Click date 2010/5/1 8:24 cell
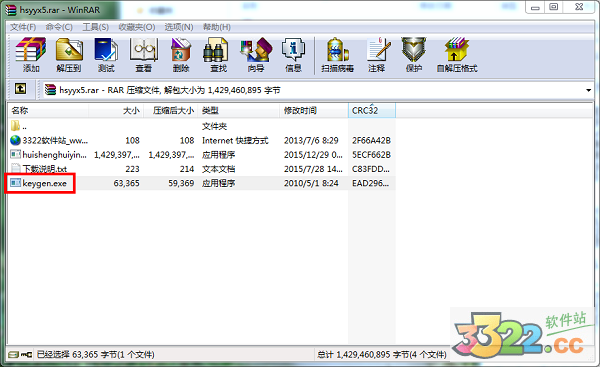 311,183
